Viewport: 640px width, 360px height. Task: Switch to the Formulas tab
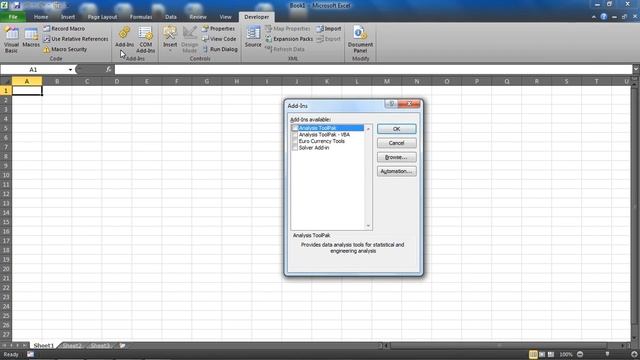pos(141,17)
